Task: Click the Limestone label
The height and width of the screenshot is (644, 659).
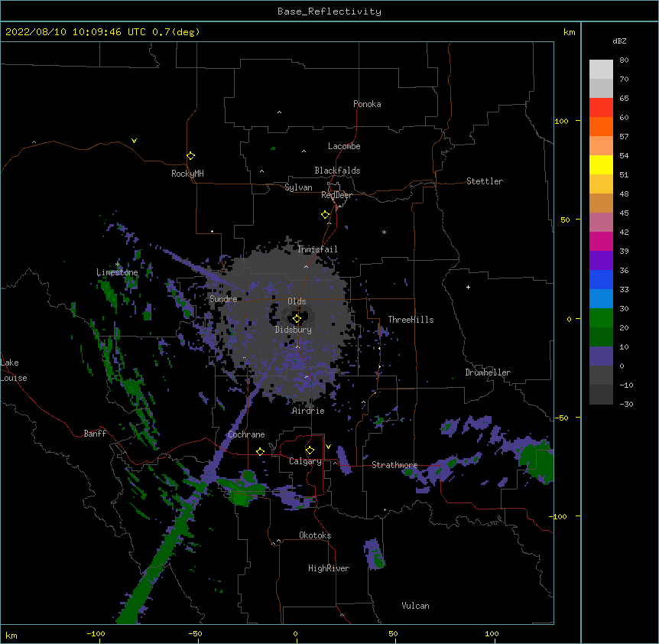Action: coord(117,272)
